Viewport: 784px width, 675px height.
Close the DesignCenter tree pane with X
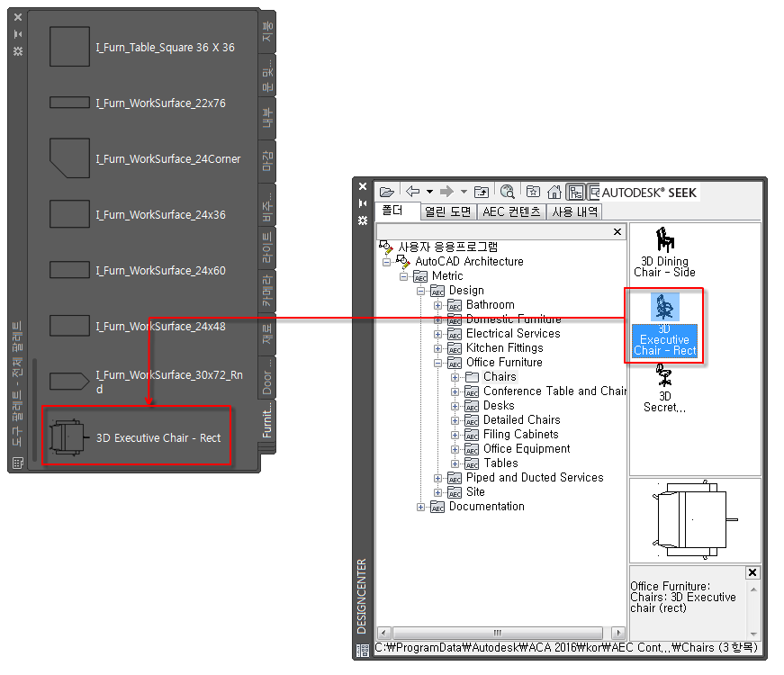tap(617, 231)
